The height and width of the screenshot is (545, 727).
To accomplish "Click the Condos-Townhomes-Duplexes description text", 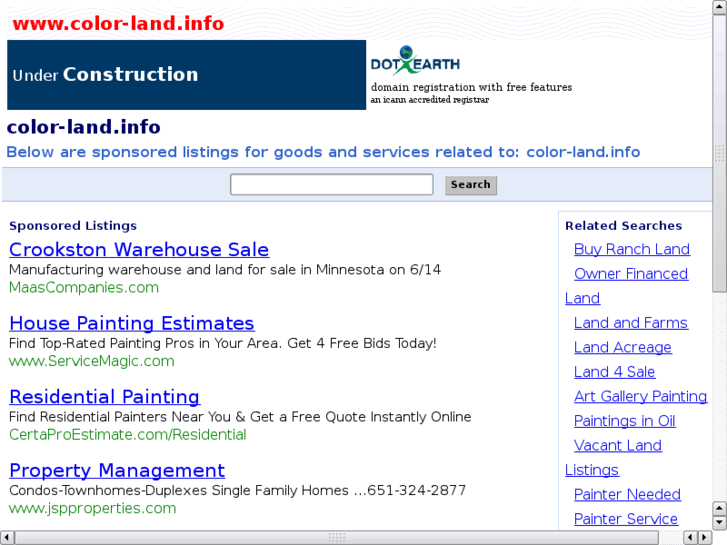I will click(x=237, y=490).
